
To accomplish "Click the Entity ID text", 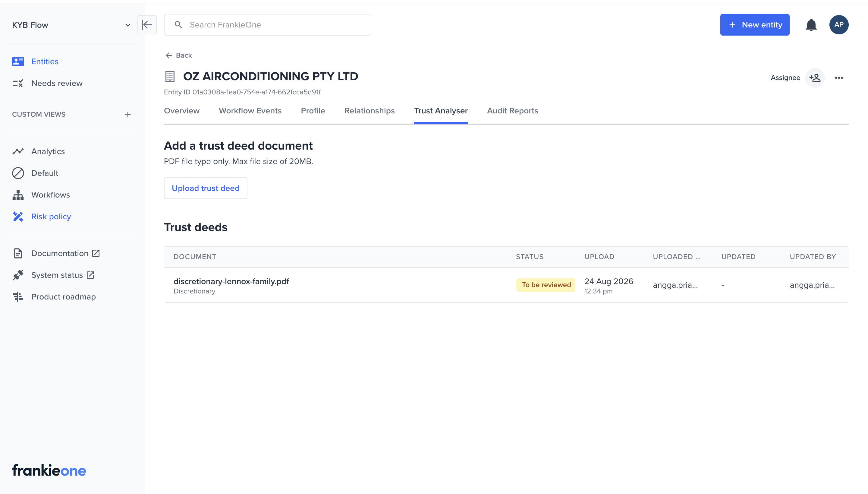I will pos(242,92).
